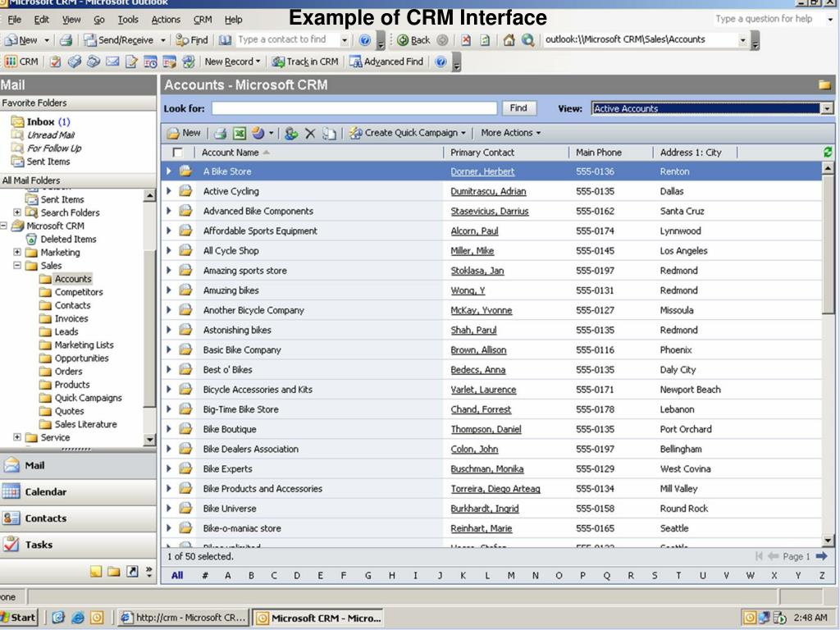This screenshot has width=840, height=630.
Task: Click the CRM toolbar letter icon
Action: point(131,62)
